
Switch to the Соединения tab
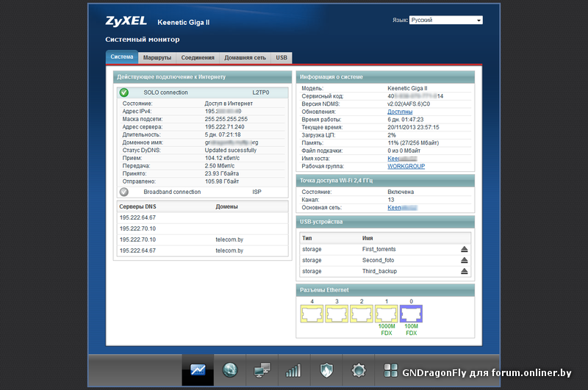click(x=198, y=58)
